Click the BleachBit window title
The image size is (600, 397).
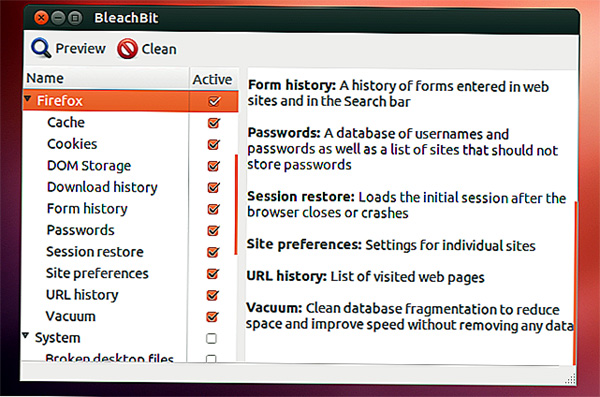click(x=126, y=18)
